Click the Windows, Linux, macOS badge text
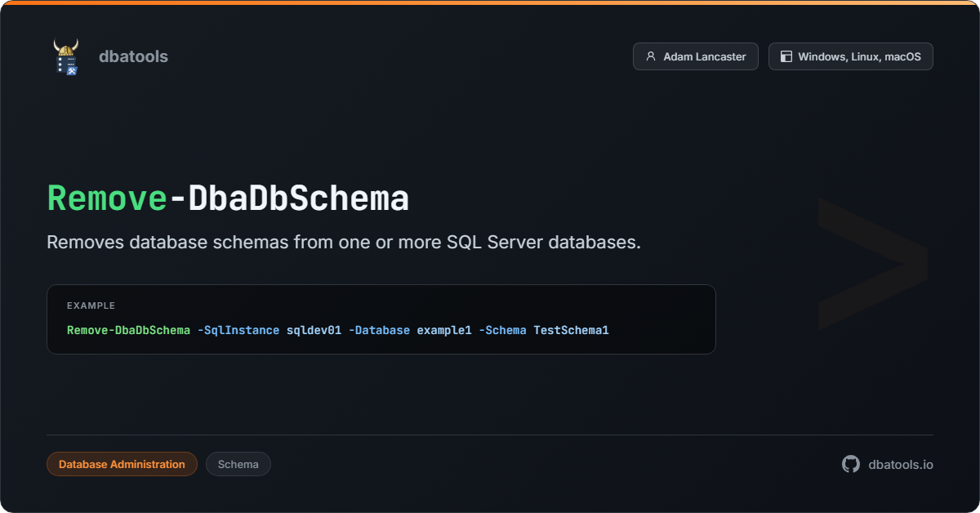This screenshot has height=513, width=980. click(859, 56)
